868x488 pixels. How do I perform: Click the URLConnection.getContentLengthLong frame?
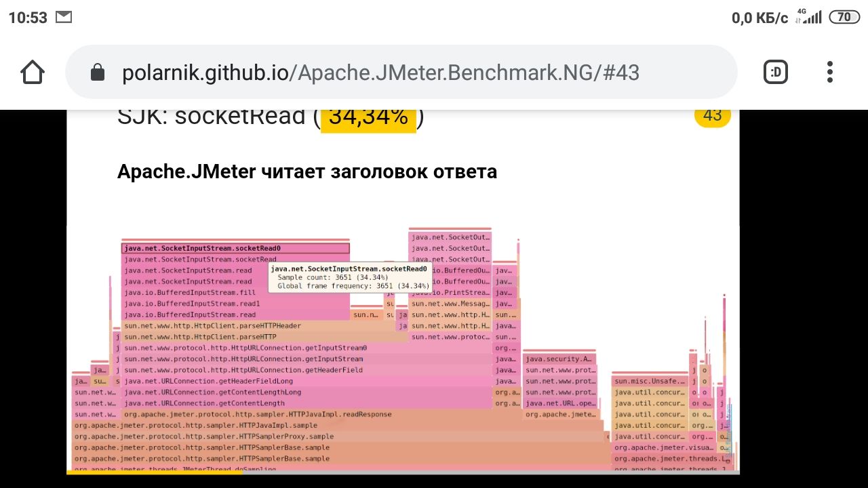[307, 392]
